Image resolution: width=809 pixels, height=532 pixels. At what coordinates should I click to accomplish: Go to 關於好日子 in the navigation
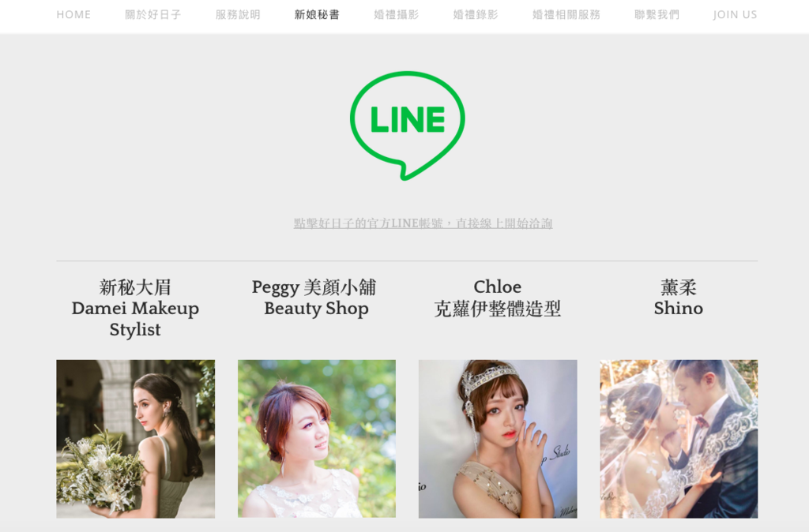[x=153, y=14]
